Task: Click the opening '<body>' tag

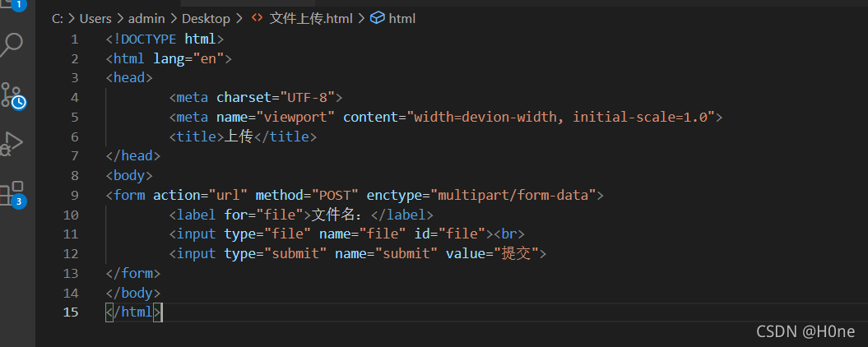Action: [x=129, y=176]
